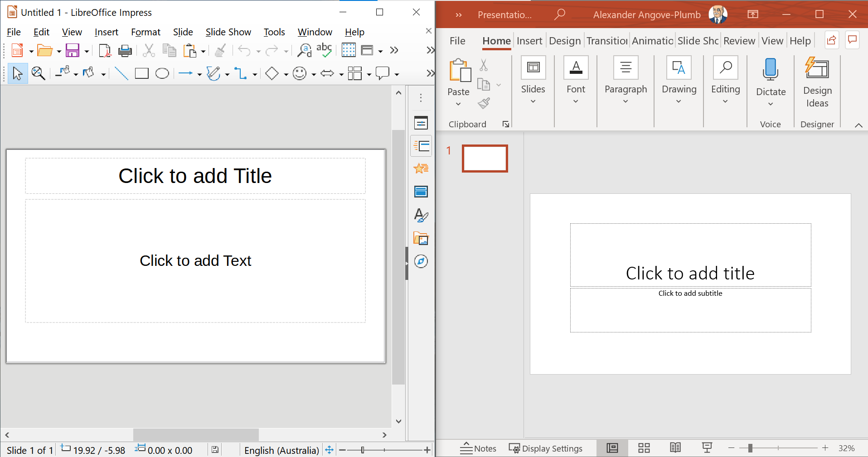Click the Print icon in Impress toolbar
The height and width of the screenshot is (457, 868).
[x=125, y=51]
